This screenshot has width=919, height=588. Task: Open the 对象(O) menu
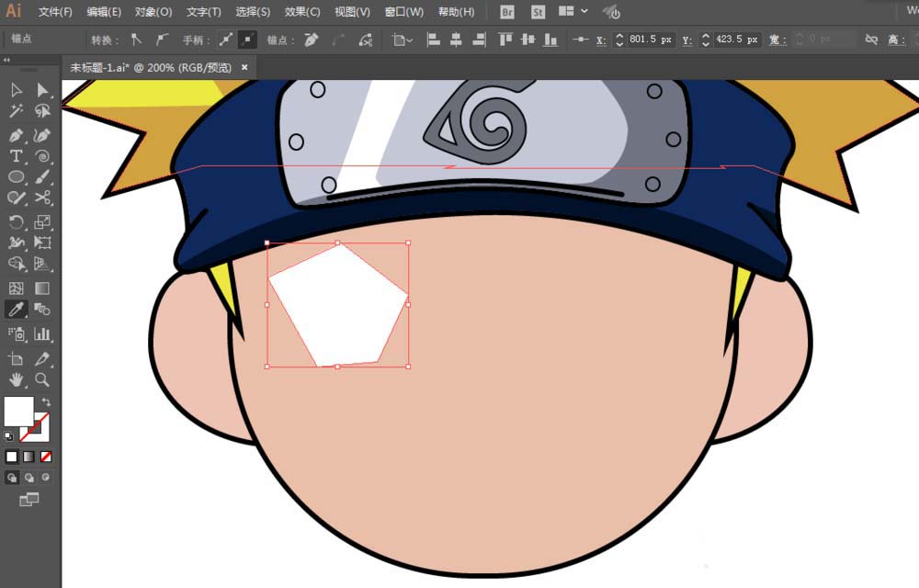click(x=153, y=12)
